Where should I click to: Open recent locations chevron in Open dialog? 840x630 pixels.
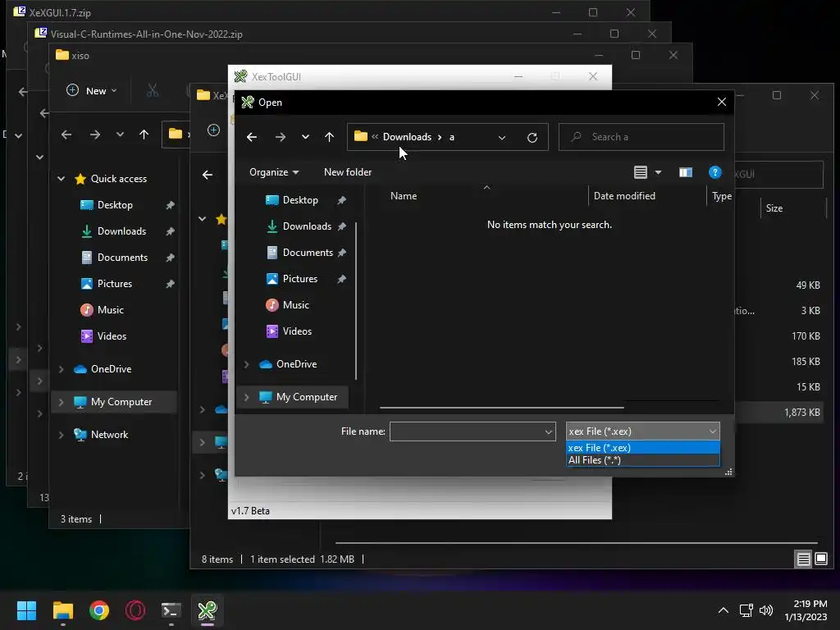tap(305, 137)
